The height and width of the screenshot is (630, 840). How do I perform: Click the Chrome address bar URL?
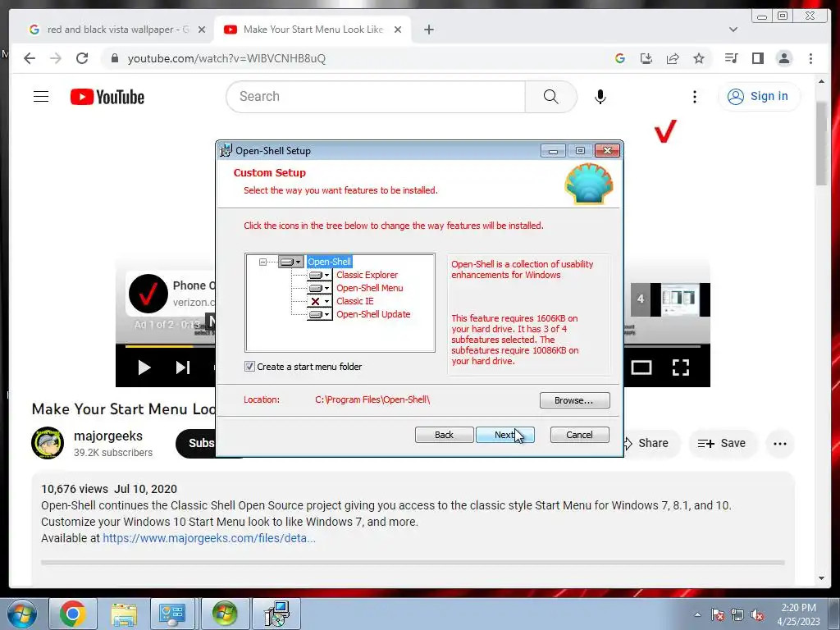(x=226, y=58)
